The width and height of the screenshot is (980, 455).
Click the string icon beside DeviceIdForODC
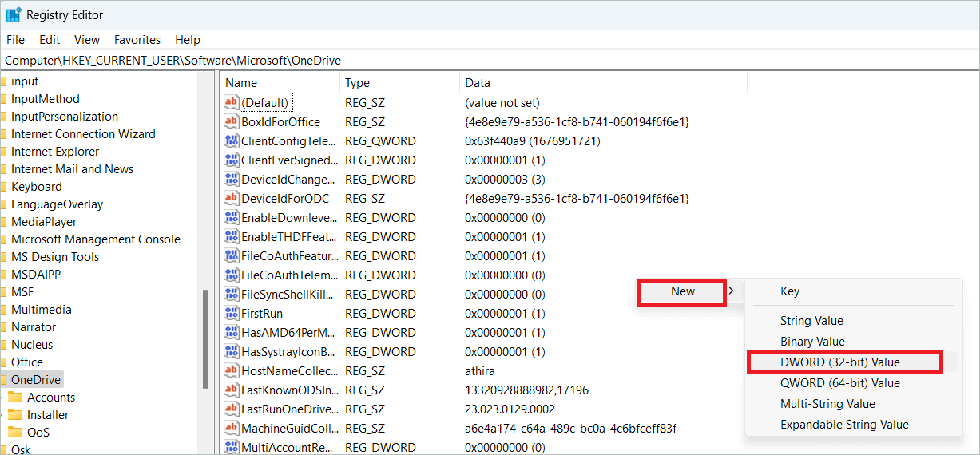tap(232, 198)
